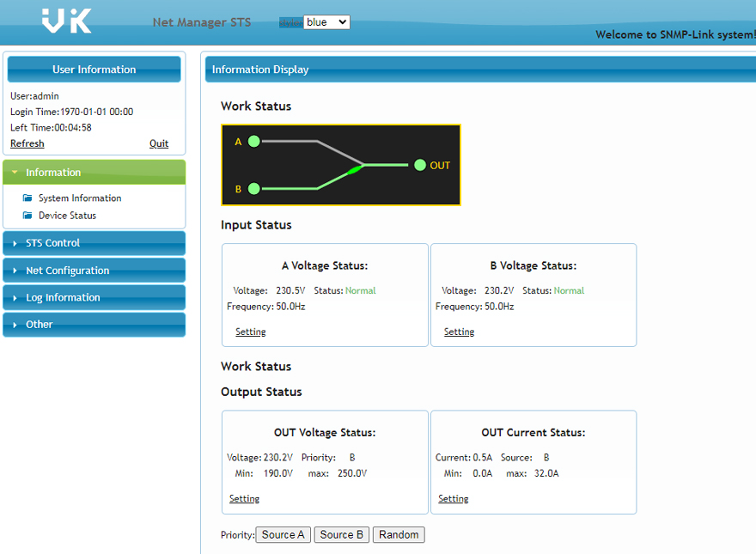This screenshot has width=756, height=554.
Task: Open System Information page
Action: coord(80,198)
